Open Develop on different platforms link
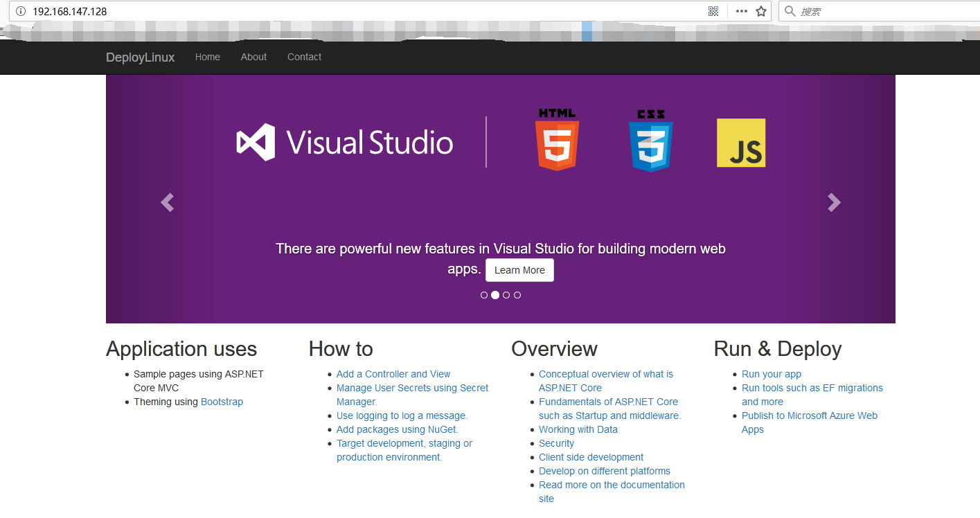This screenshot has height=518, width=980. point(605,471)
